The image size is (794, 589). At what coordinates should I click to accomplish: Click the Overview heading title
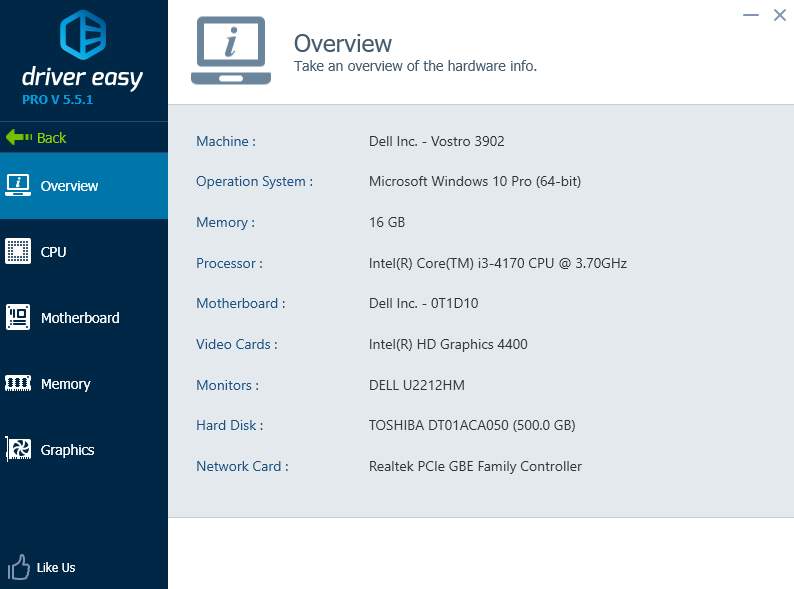[343, 44]
